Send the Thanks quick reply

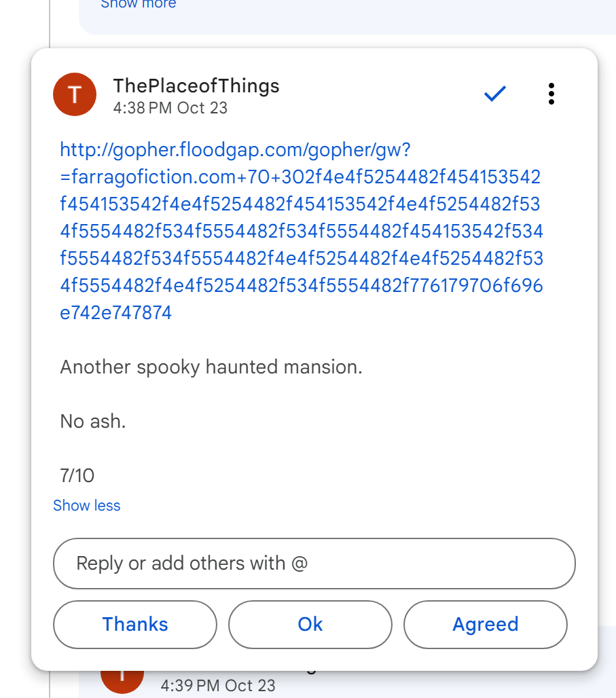135,624
